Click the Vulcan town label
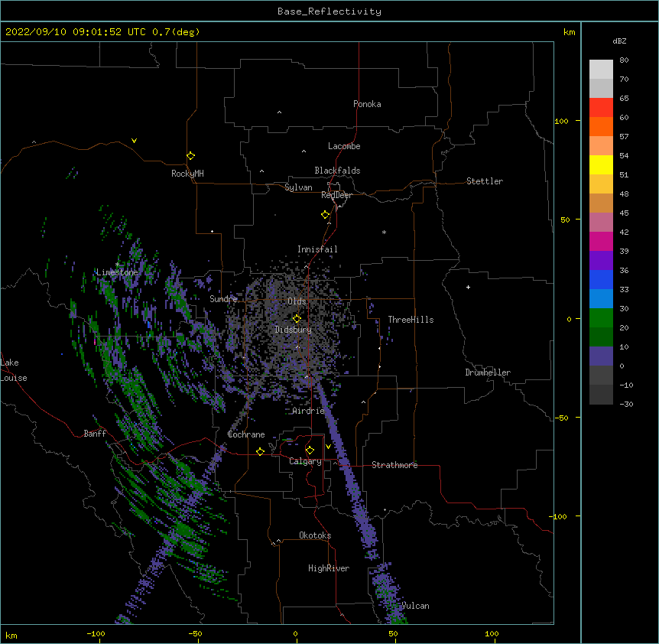659x644 pixels. coord(415,606)
